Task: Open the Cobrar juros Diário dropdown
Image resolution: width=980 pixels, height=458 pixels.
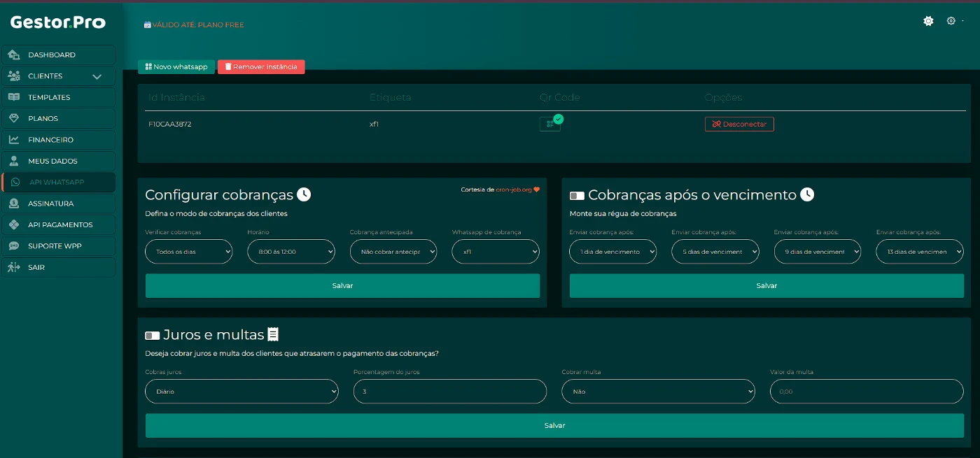Action: [241, 392]
